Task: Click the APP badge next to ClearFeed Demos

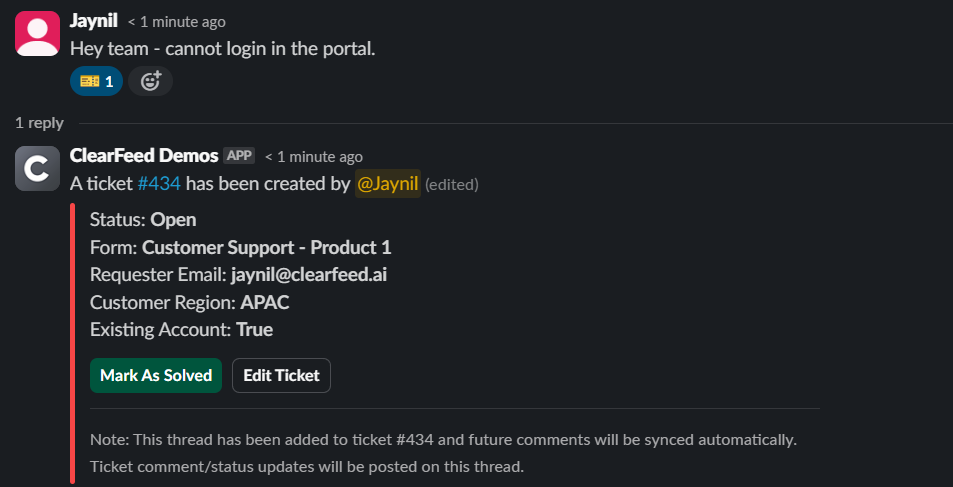Action: point(239,156)
